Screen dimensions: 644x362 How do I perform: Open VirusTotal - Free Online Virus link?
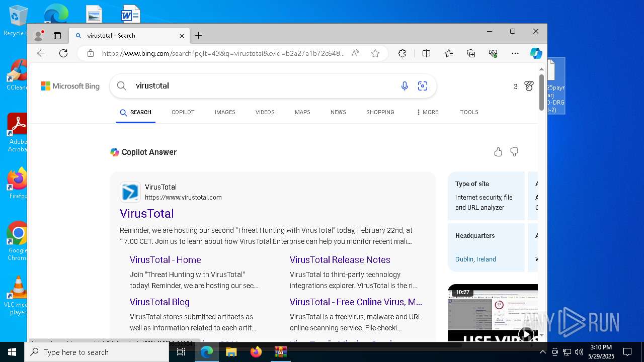point(356,302)
